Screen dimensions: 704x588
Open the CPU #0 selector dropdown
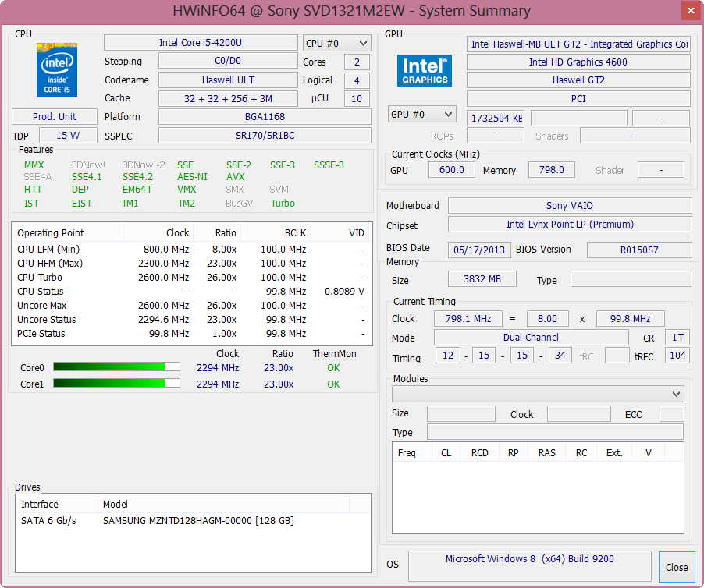click(336, 43)
